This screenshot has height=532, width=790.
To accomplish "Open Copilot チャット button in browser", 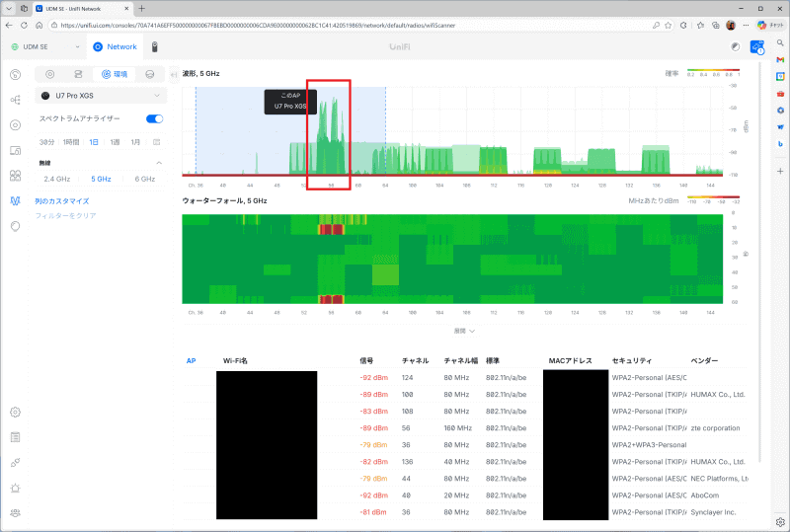I will click(770, 26).
